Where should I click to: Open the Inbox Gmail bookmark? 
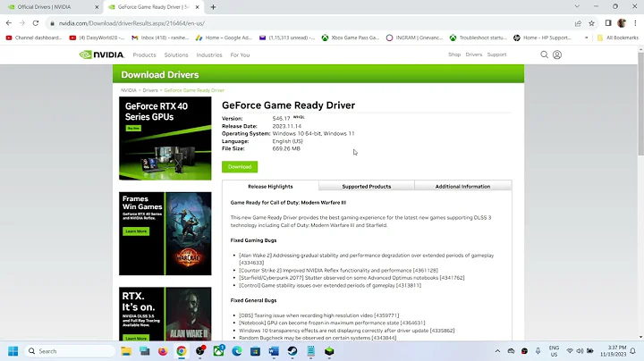click(160, 38)
